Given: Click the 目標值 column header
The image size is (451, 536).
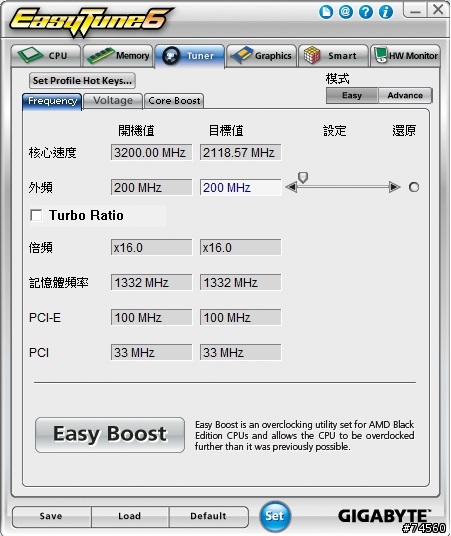Looking at the screenshot, I should click(226, 131).
